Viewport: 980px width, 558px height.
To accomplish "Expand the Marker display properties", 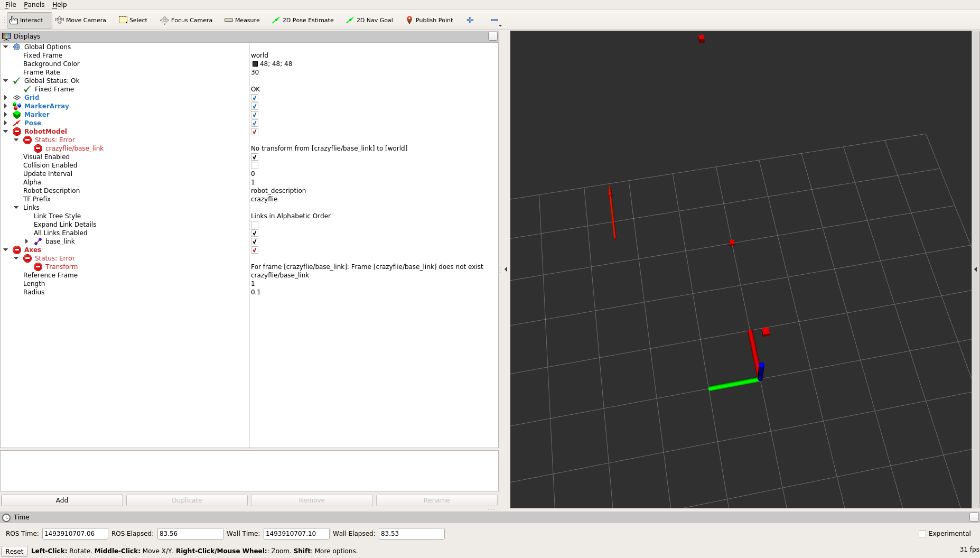I will pos(6,115).
